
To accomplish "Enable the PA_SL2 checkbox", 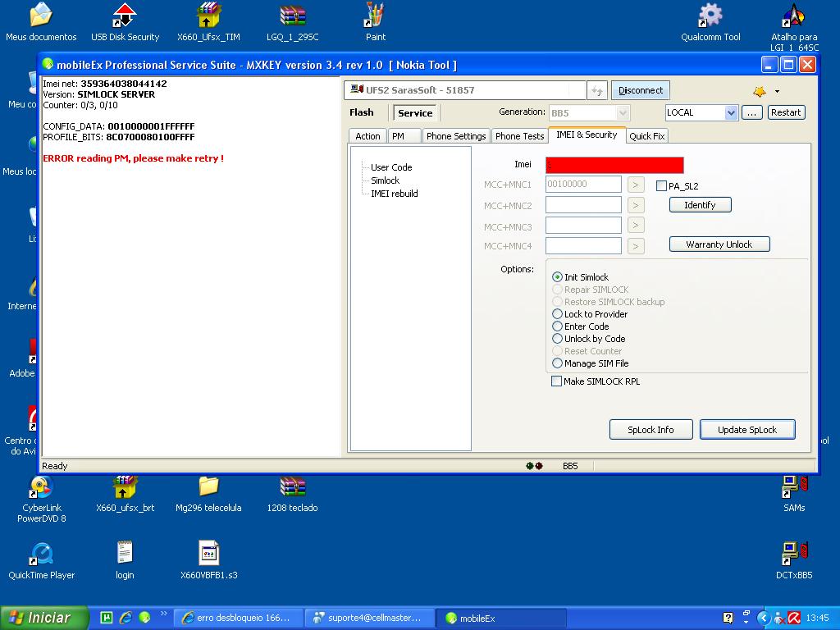I will pos(661,186).
